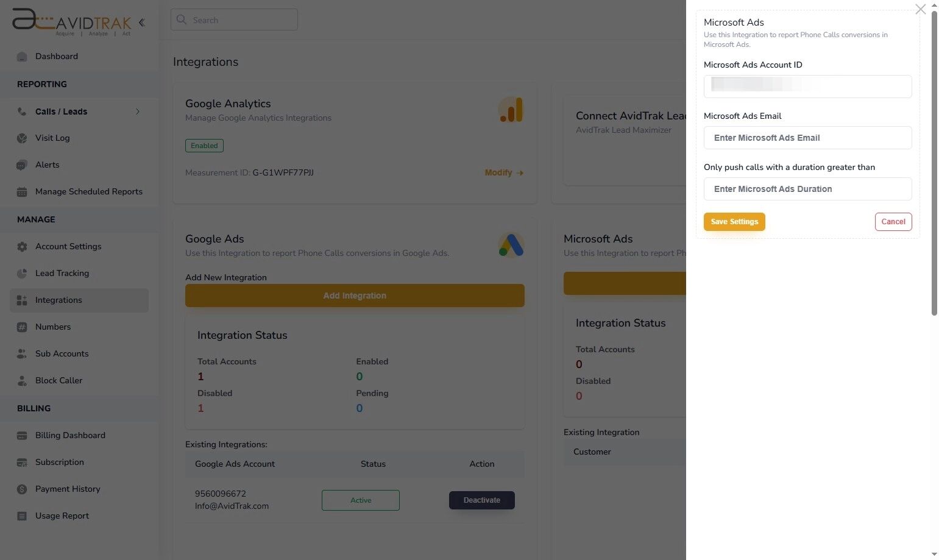Click the Sub Accounts icon
This screenshot has height=560, width=939.
pyautogui.click(x=22, y=353)
